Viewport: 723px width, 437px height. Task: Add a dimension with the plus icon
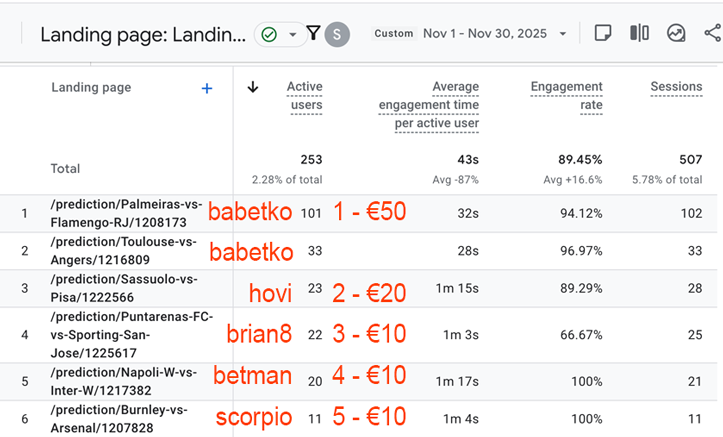207,88
